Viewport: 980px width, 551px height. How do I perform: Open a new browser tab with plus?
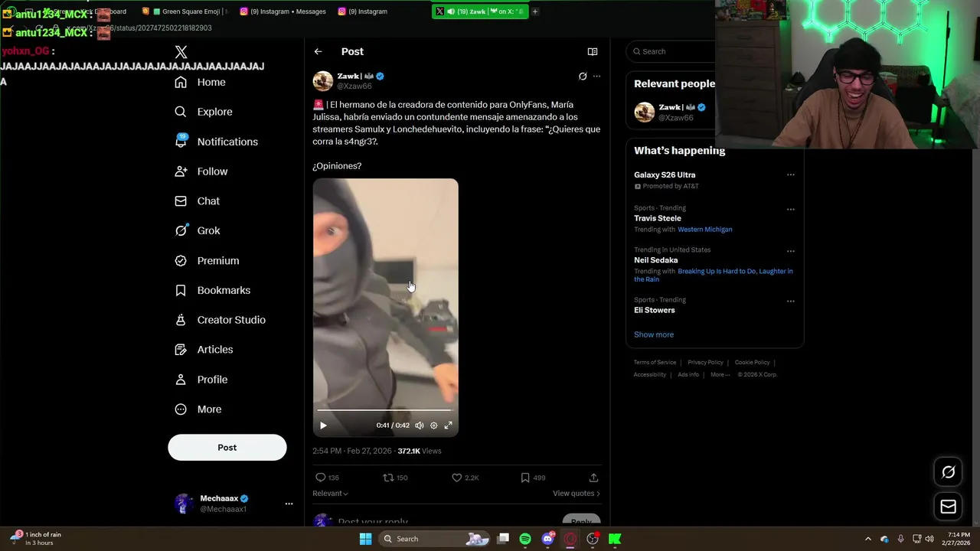tap(535, 11)
